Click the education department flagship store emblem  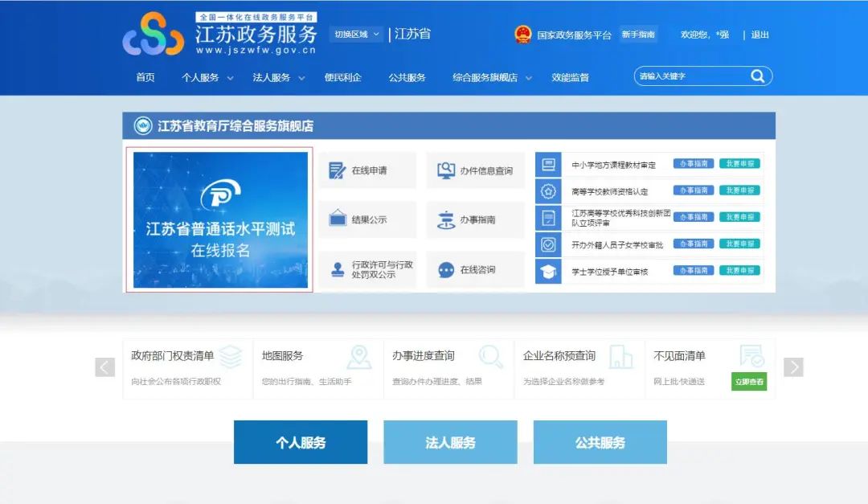coord(143,125)
